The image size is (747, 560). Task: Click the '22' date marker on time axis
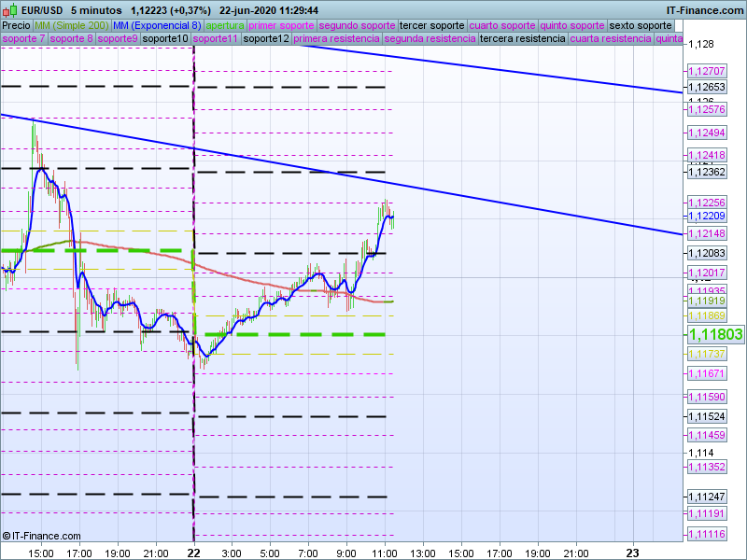[193, 553]
